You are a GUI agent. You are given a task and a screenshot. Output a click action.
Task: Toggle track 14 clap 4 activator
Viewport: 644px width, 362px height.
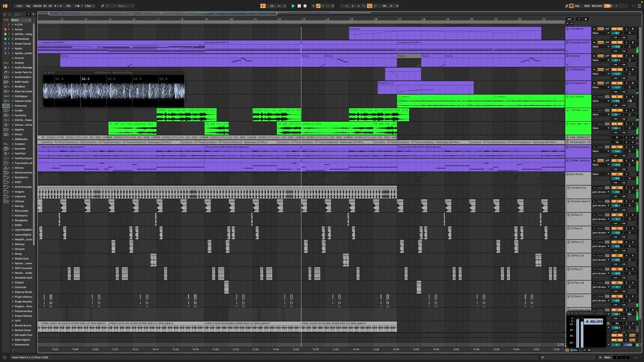click(x=617, y=188)
